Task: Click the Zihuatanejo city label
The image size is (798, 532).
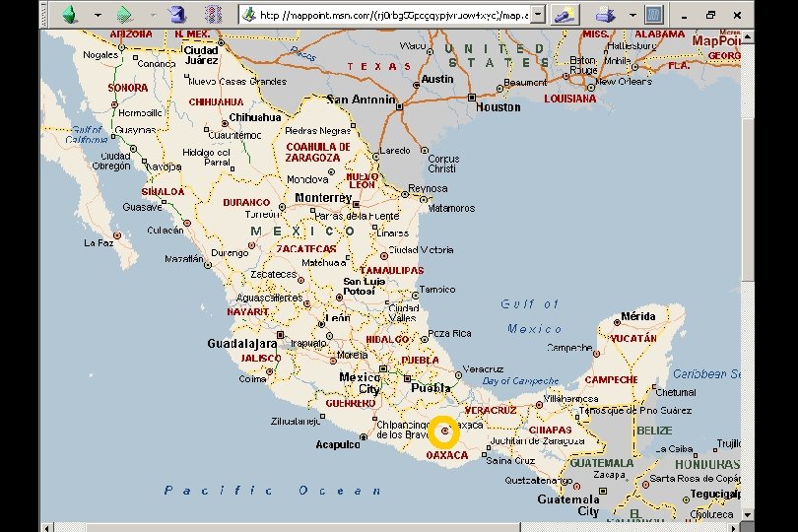Action: pos(296,421)
